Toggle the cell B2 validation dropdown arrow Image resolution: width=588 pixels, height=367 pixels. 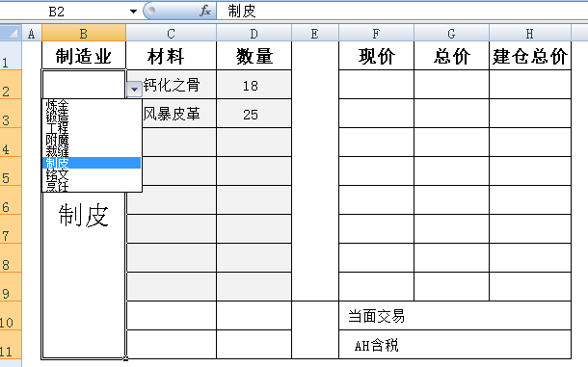[134, 90]
